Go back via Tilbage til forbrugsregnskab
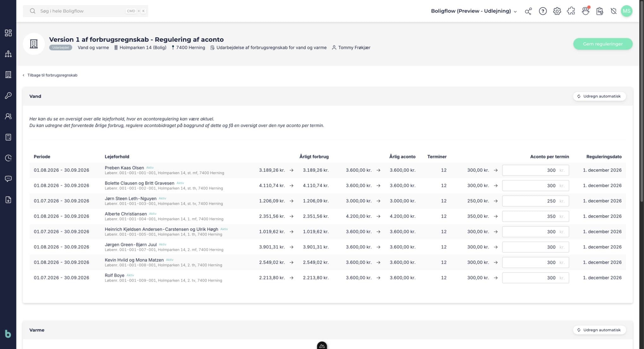Image resolution: width=644 pixels, height=349 pixels. pos(50,75)
